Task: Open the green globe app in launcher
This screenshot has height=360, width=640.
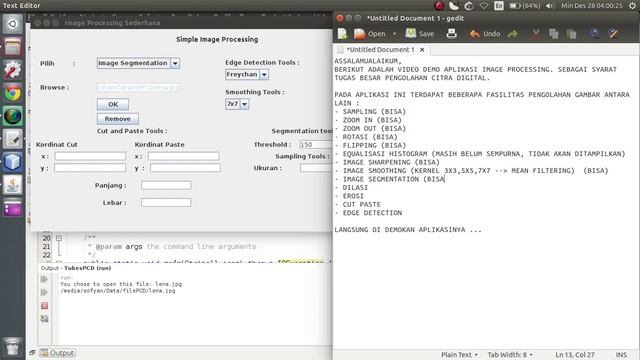Action: click(x=13, y=116)
